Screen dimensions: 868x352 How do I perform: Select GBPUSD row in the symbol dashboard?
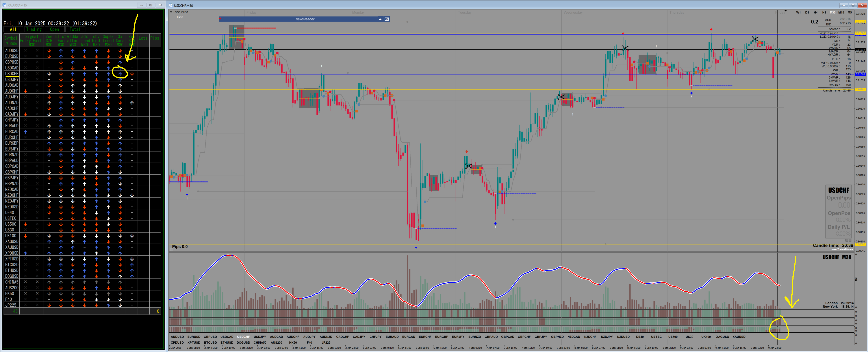click(x=12, y=62)
